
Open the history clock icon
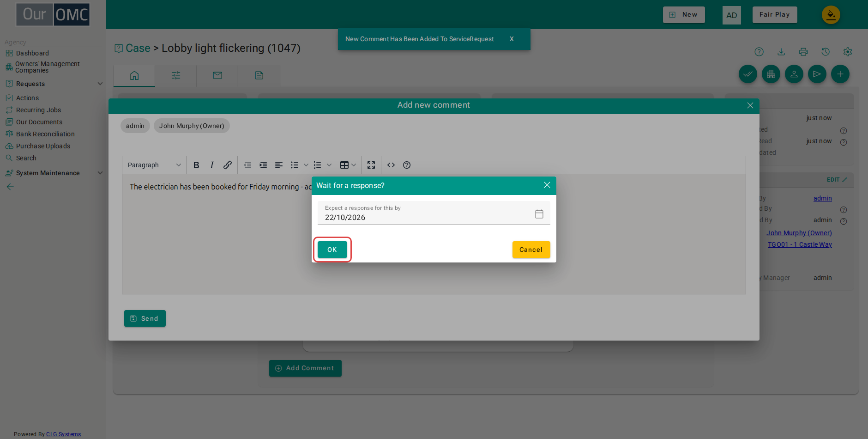(826, 52)
